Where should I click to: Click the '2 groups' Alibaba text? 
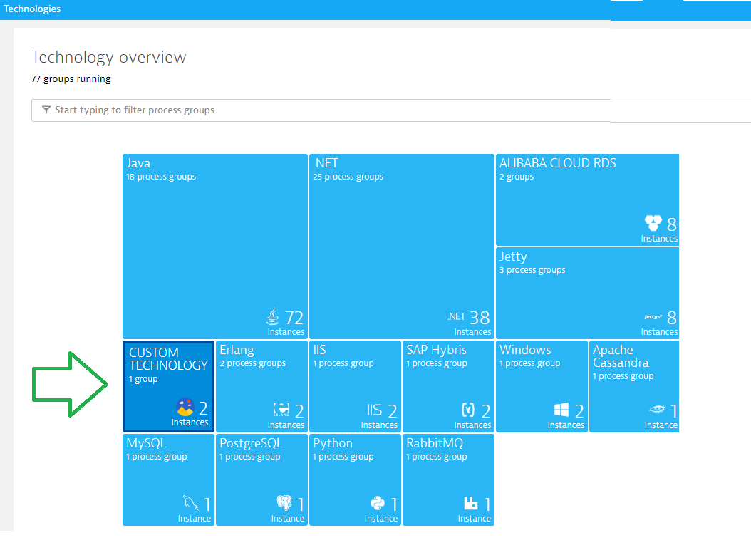(517, 177)
